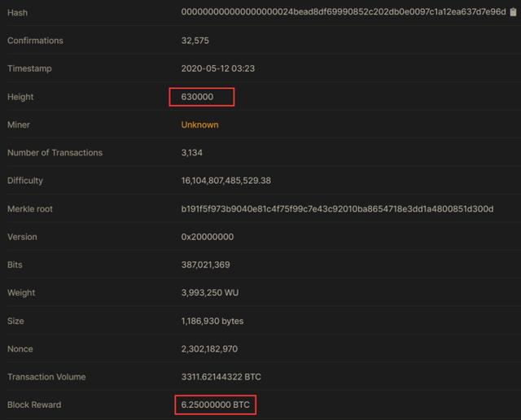This screenshot has height=420, width=521.
Task: Click the Confirmations row label
Action: coord(35,41)
